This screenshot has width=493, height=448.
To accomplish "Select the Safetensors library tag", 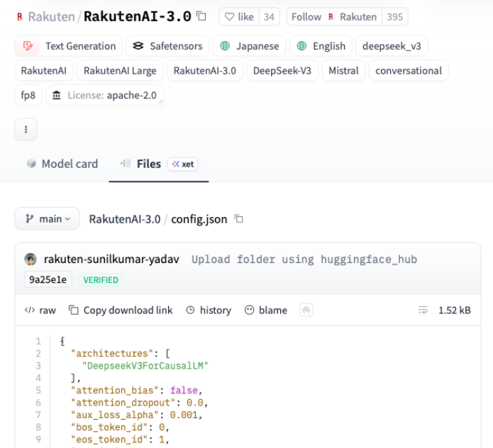I will click(x=167, y=46).
